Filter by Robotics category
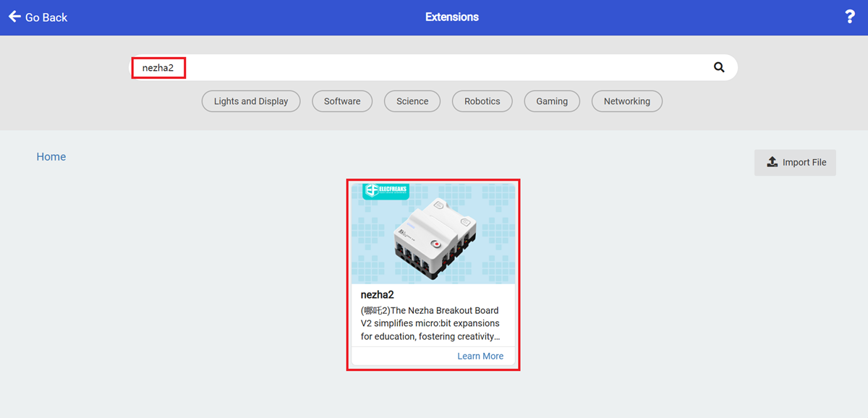Image resolution: width=868 pixels, height=418 pixels. coord(482,101)
